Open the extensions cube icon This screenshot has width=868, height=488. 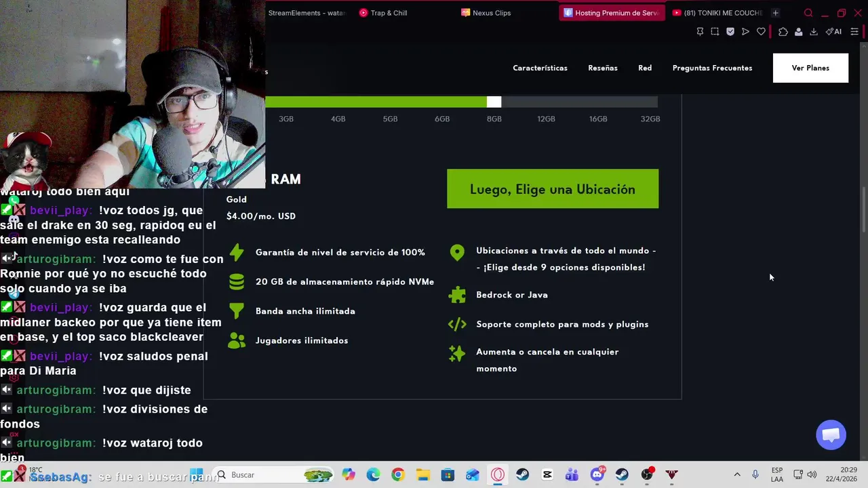783,32
